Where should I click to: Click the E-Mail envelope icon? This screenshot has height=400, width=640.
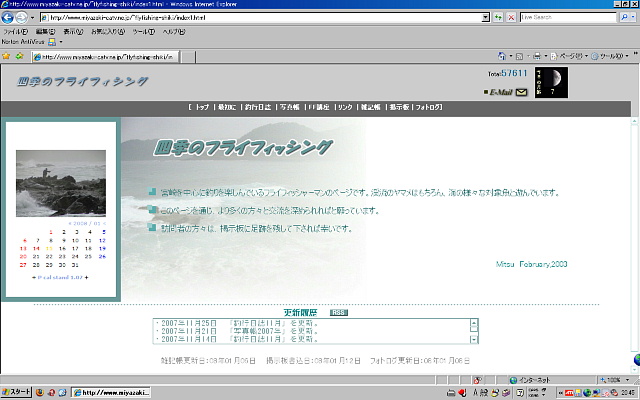(522, 92)
